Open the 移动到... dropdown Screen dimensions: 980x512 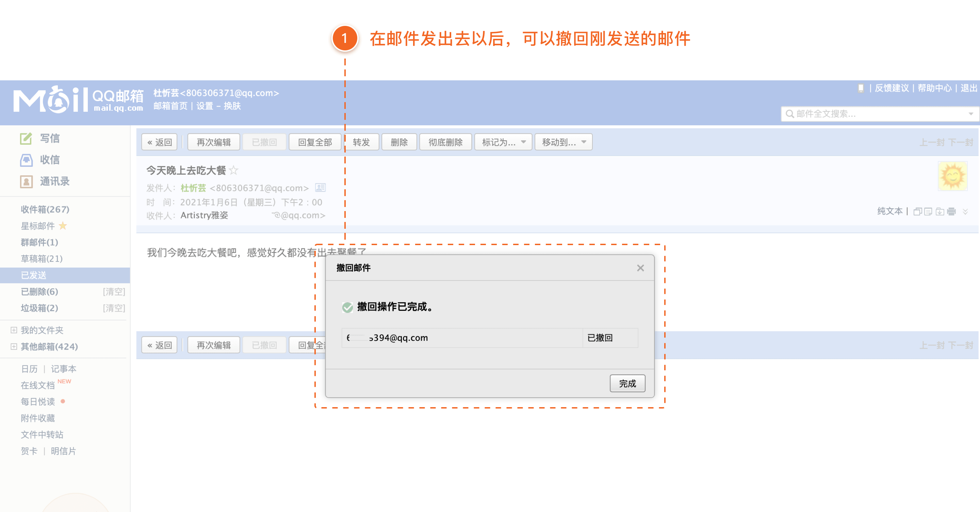(563, 142)
